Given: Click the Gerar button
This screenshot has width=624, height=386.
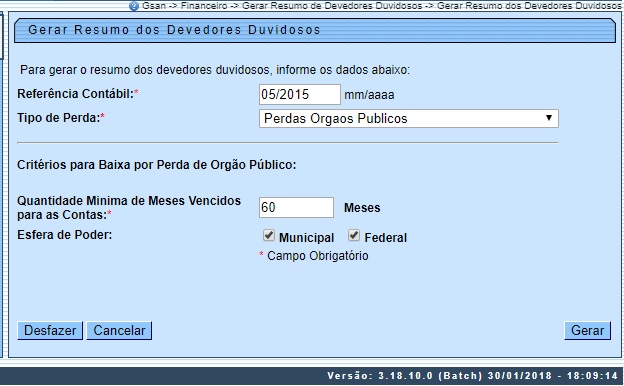Looking at the screenshot, I should pyautogui.click(x=587, y=330).
